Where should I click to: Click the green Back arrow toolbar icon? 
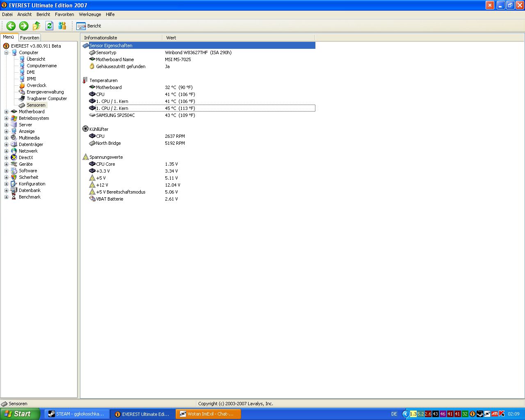coord(11,26)
